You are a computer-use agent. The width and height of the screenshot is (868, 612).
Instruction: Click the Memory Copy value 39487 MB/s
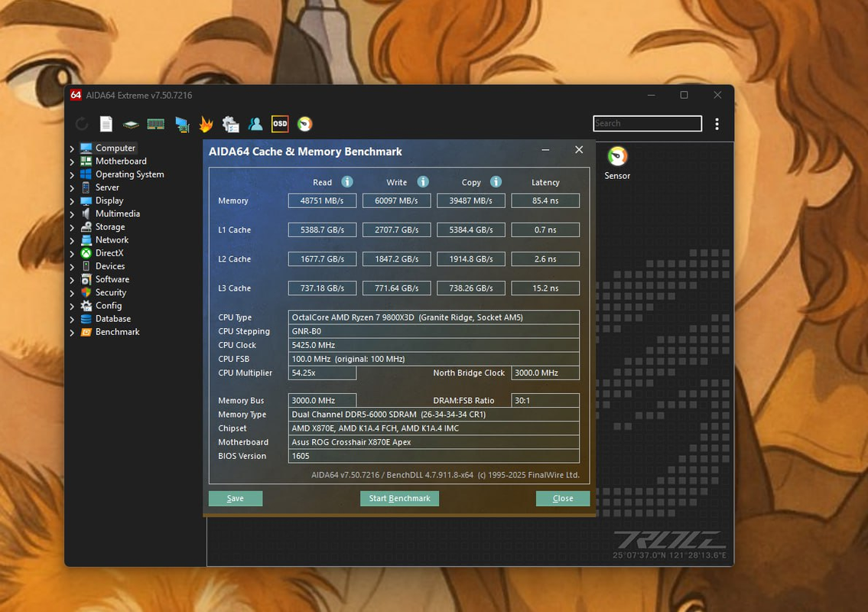point(471,200)
